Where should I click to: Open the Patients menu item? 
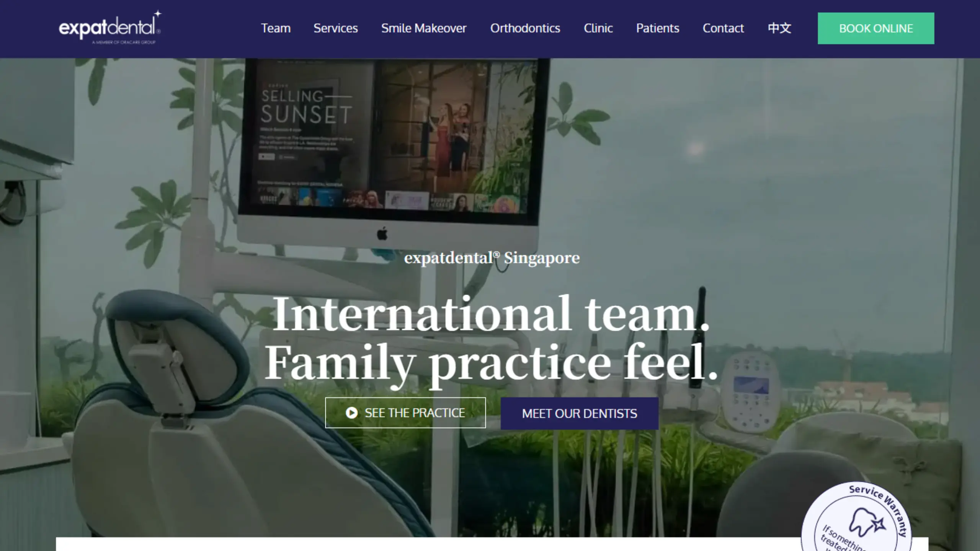click(x=658, y=28)
